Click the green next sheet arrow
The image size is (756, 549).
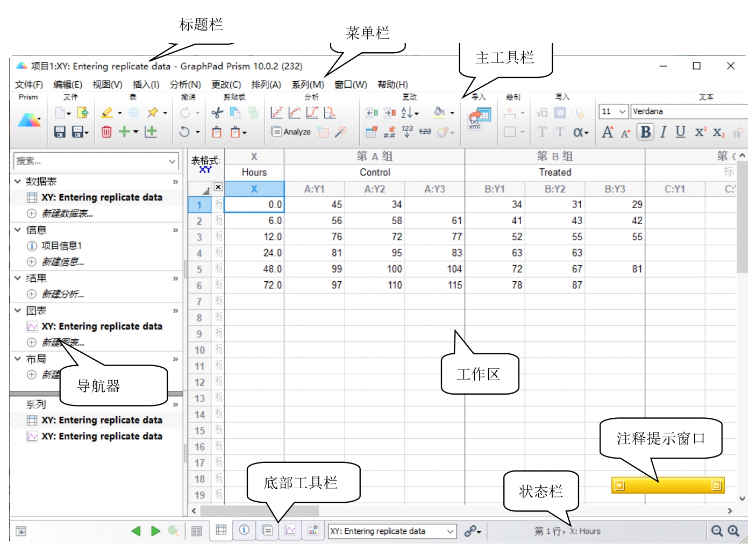156,531
